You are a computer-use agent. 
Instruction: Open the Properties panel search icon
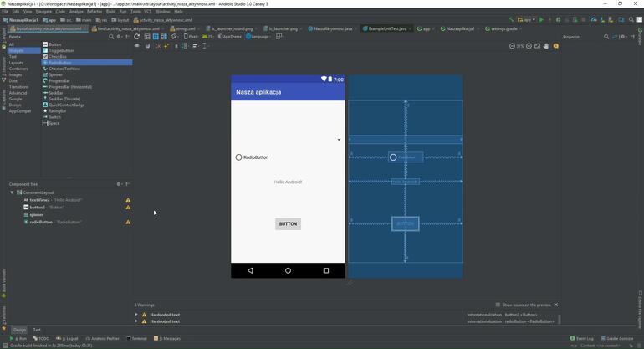pyautogui.click(x=606, y=37)
